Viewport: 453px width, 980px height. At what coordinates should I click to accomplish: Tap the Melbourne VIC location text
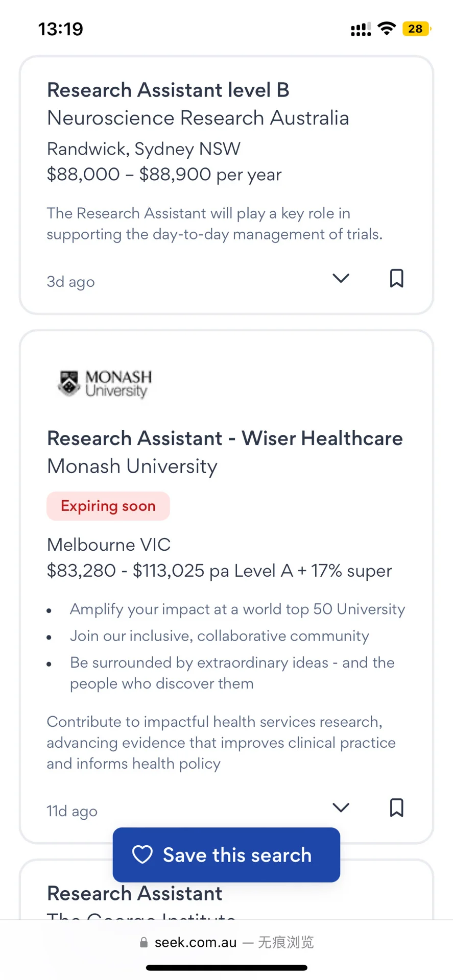(109, 545)
